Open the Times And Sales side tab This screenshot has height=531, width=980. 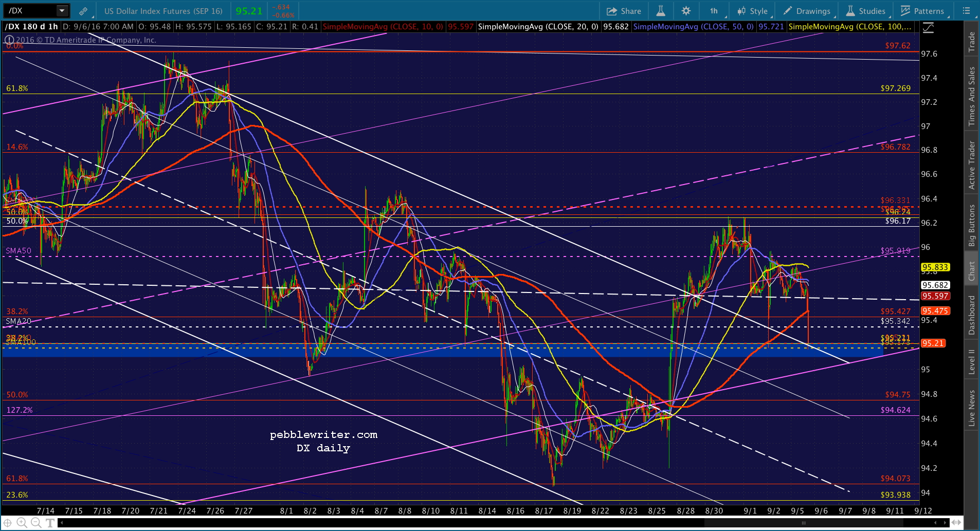click(971, 96)
